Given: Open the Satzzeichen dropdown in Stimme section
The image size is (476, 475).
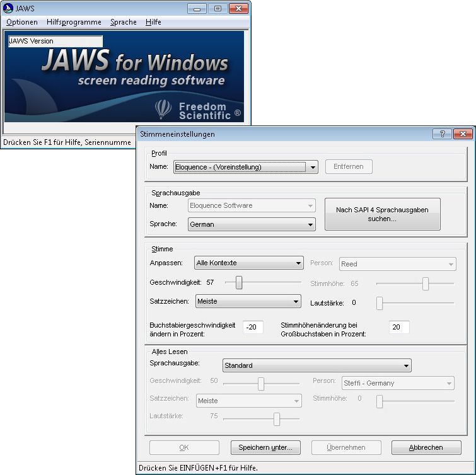Looking at the screenshot, I should tap(248, 302).
